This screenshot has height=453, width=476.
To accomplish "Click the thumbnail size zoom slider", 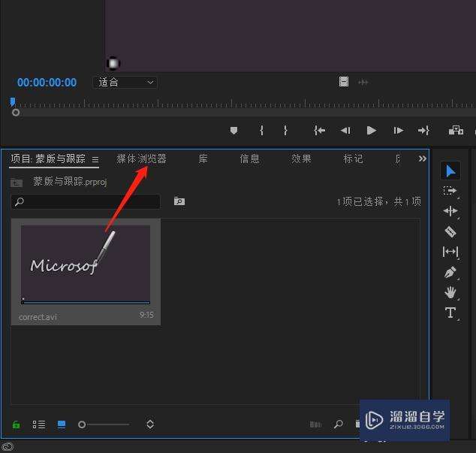I will 104,424.
